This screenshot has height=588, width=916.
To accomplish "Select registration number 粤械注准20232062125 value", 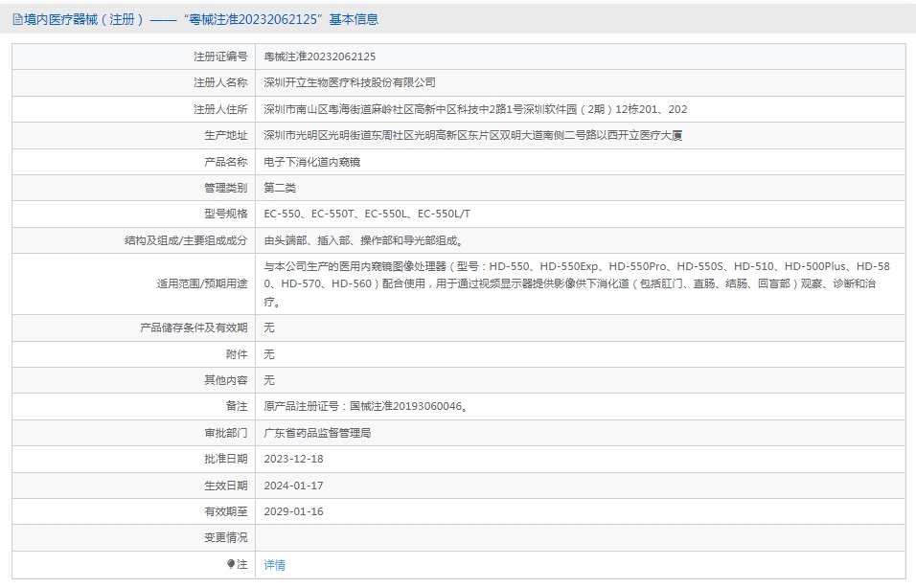I will click(x=320, y=57).
